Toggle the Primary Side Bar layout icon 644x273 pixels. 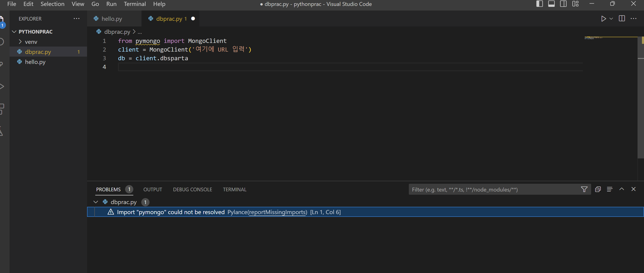539,4
